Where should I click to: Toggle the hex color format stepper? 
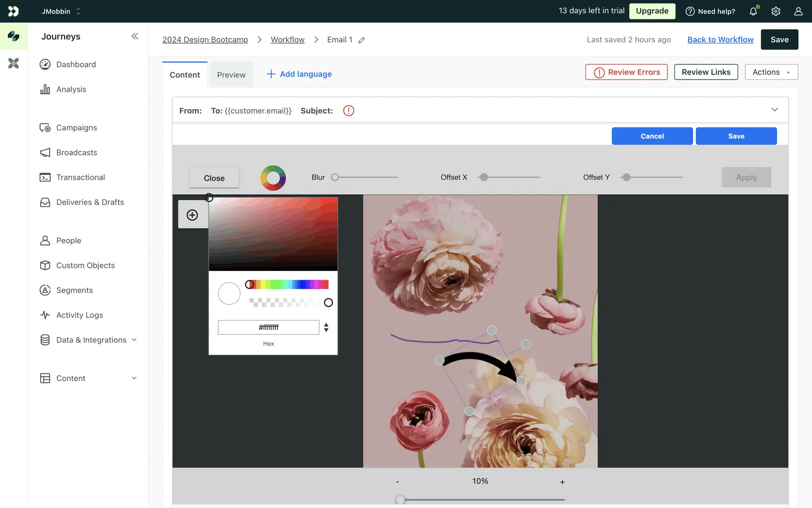coord(326,327)
